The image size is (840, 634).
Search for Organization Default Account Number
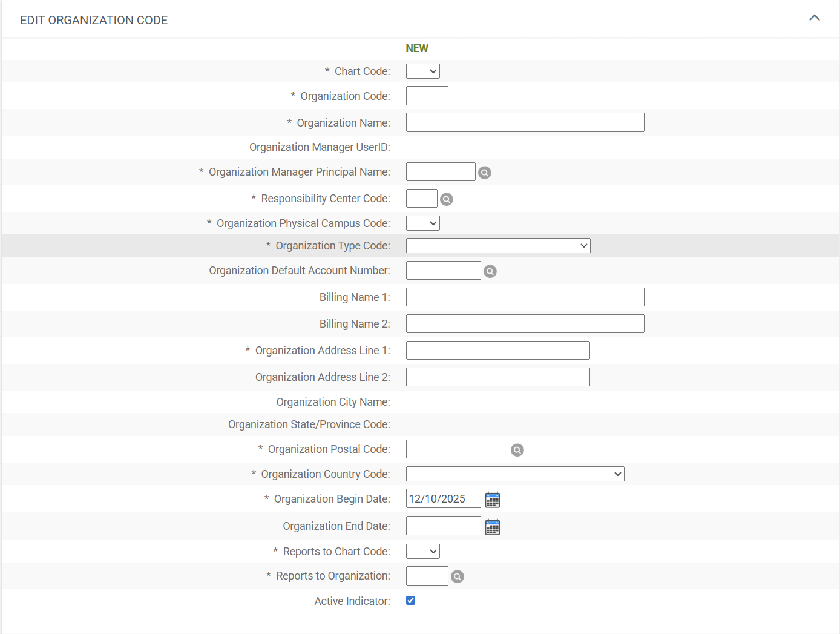click(x=490, y=271)
